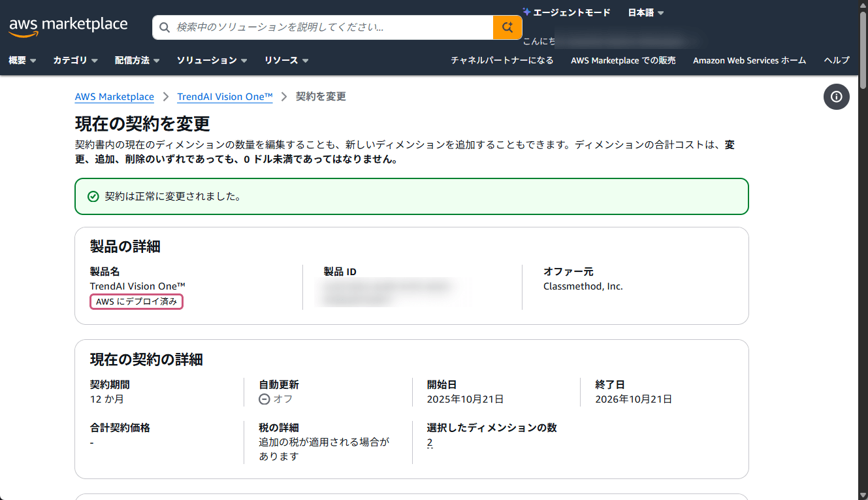868x500 pixels.
Task: Go to Amazon Web Services ホーム
Action: pyautogui.click(x=749, y=60)
